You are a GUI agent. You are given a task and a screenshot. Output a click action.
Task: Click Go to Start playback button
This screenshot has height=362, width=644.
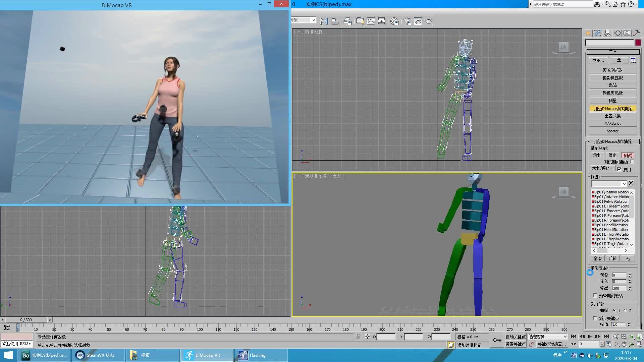point(574,336)
